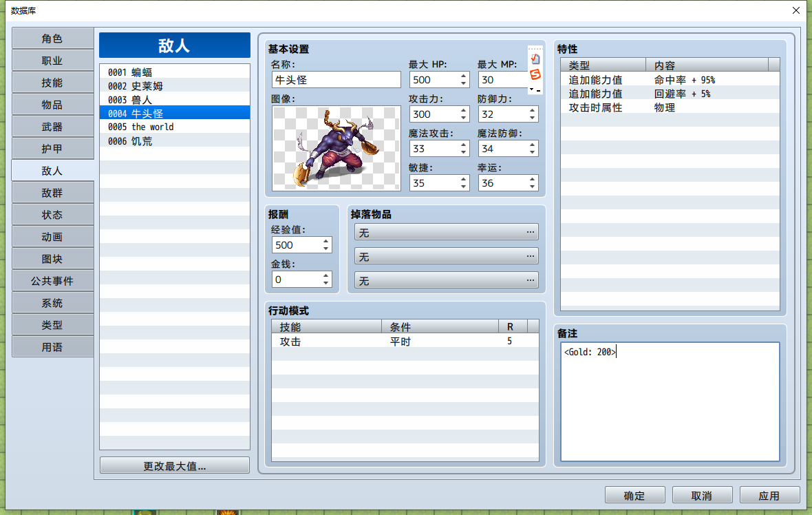Open the second 掉落物品 slot selector
The width and height of the screenshot is (812, 515).
447,256
